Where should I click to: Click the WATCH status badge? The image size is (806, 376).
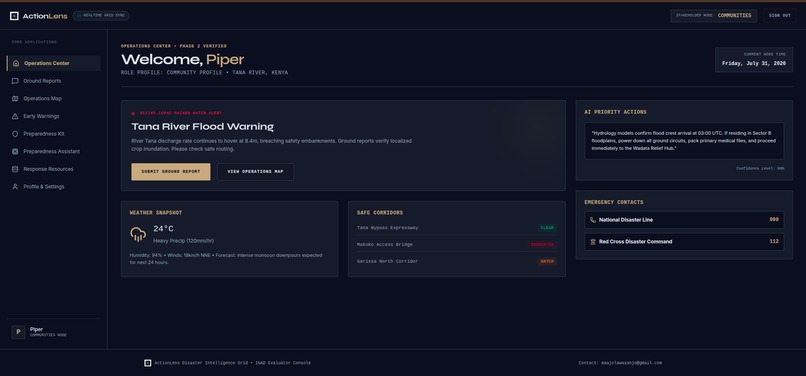[x=547, y=261]
